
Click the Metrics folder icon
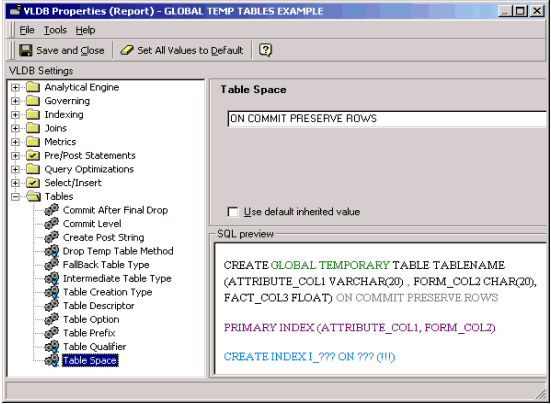tap(33, 142)
